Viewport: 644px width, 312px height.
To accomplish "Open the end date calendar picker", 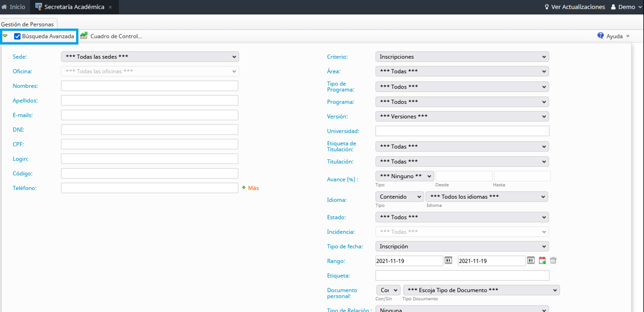I will point(531,261).
